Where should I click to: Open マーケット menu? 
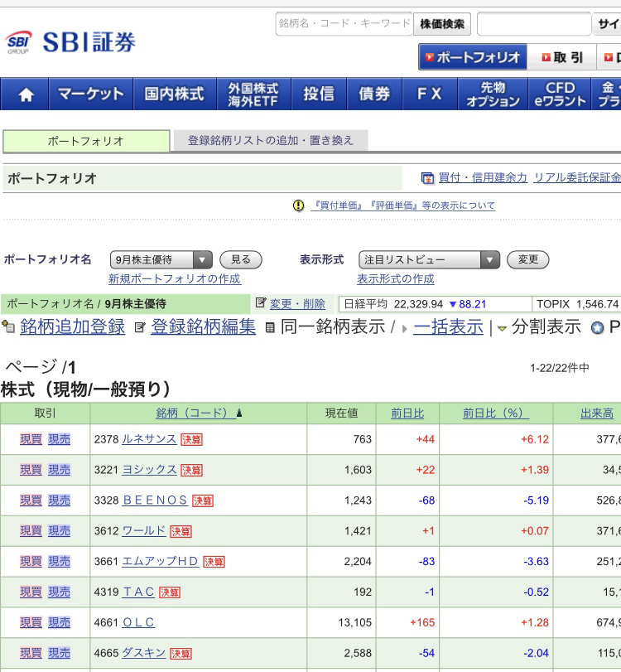click(91, 94)
